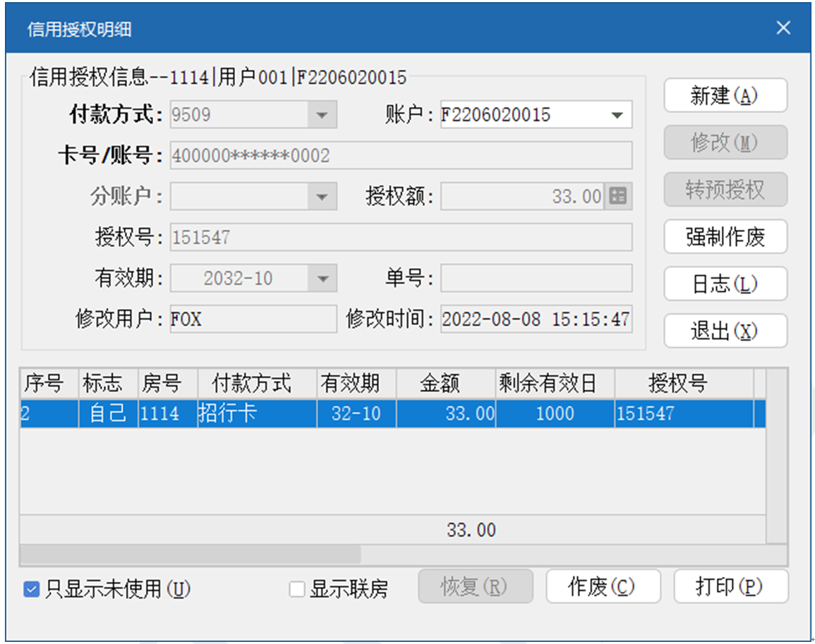Open the 账户 dropdown list
815x644 pixels.
[617, 114]
